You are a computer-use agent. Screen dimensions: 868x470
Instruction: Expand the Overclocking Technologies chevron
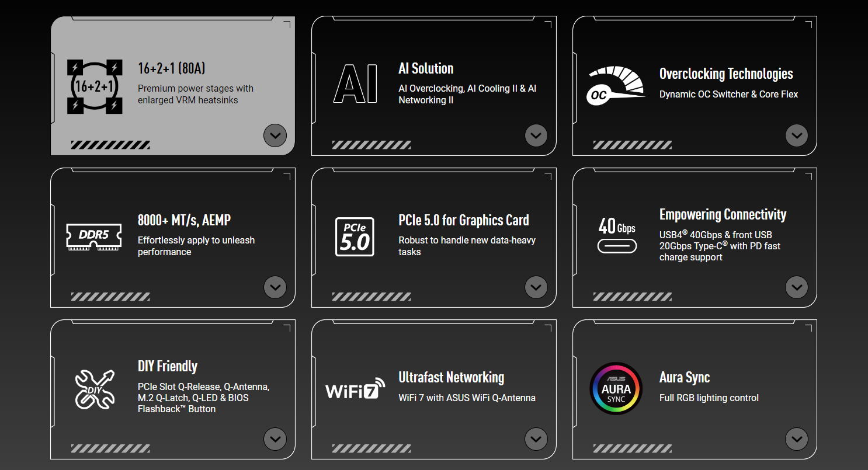[x=796, y=135]
